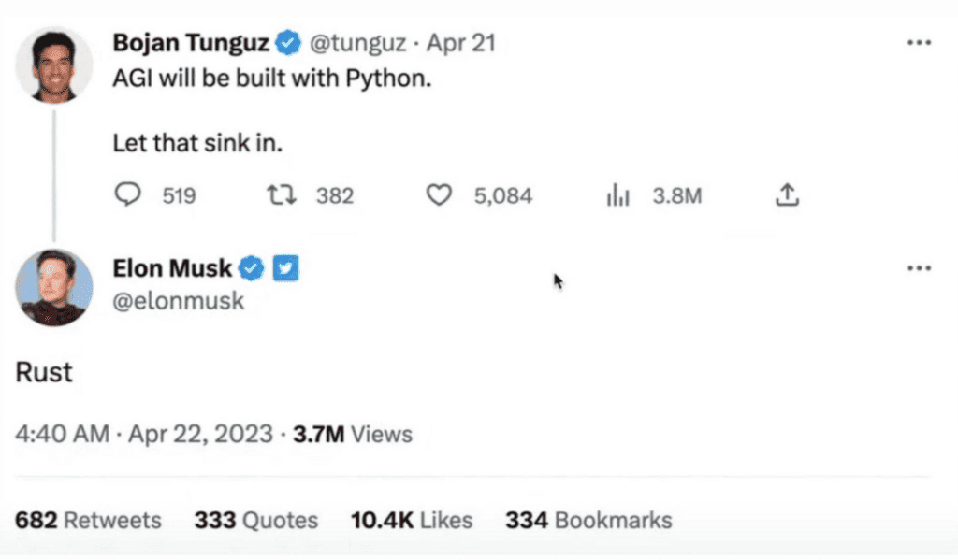Click the retweet icon showing 382
958x560 pixels.
279,195
